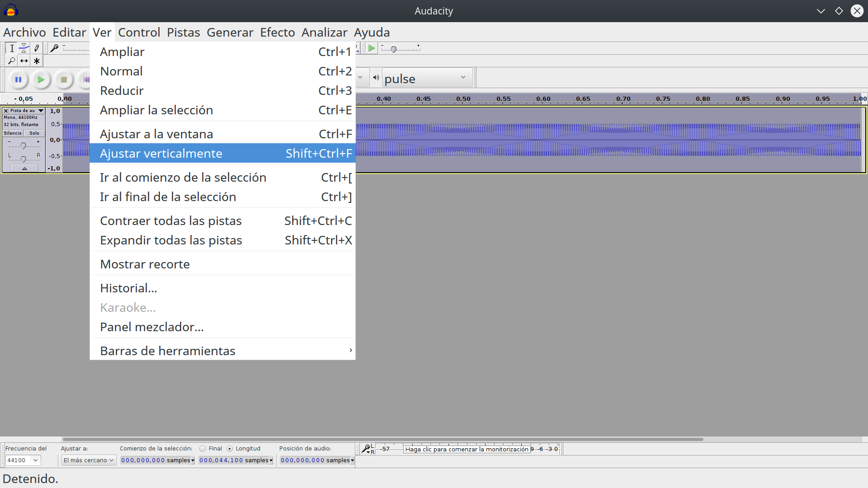The image size is (868, 488).
Task: Choose Mostrar recorte
Action: click(222, 264)
